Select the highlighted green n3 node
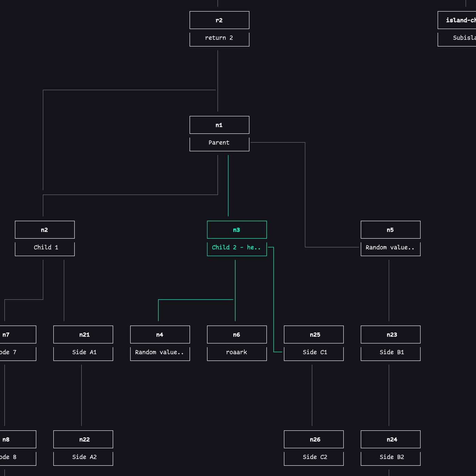This screenshot has width=476, height=476. [237, 230]
